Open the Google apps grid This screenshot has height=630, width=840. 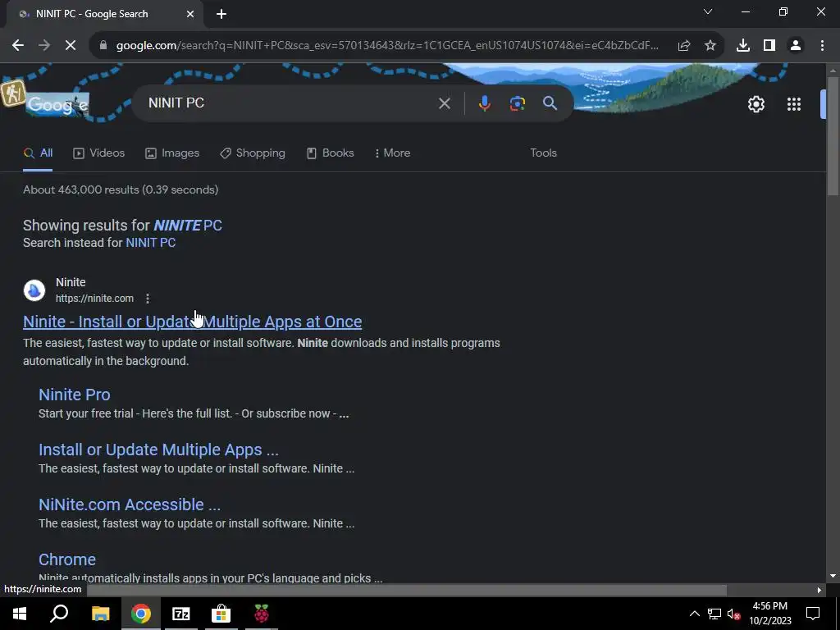[794, 104]
